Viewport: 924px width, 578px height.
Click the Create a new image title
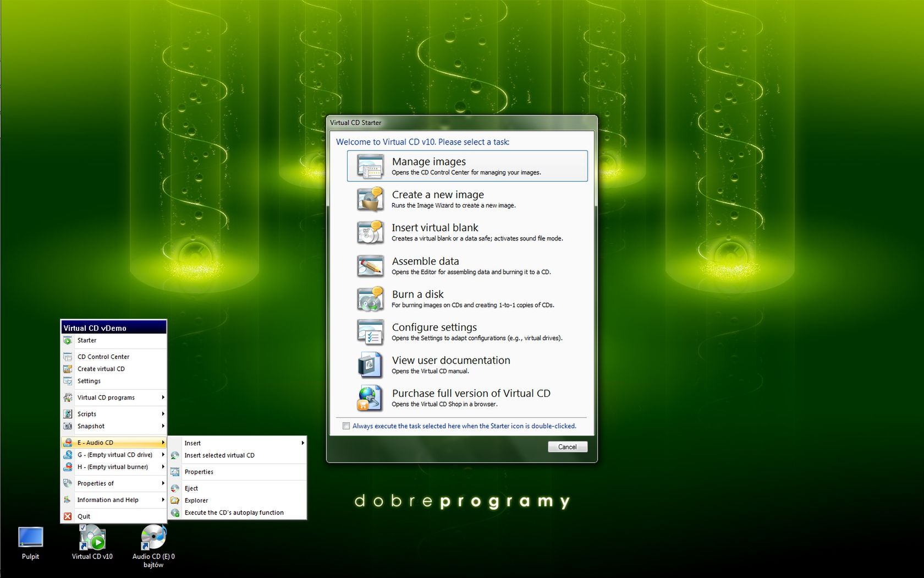pyautogui.click(x=438, y=195)
